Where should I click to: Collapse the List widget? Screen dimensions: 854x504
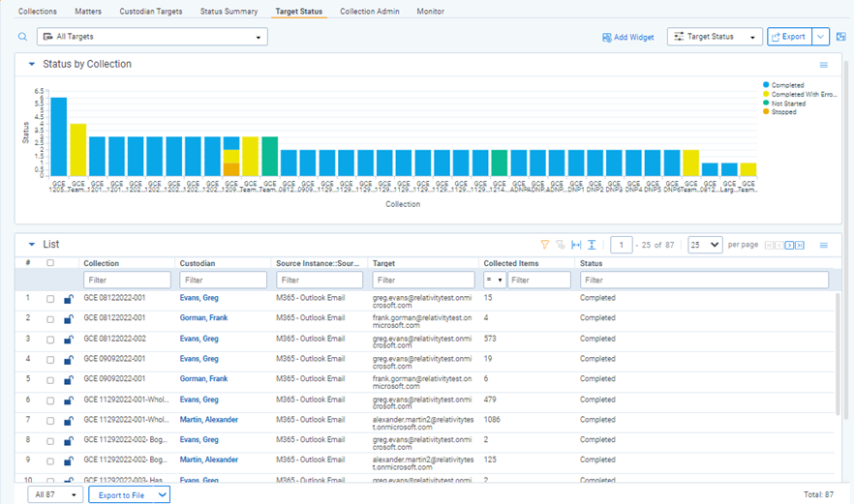pos(32,245)
